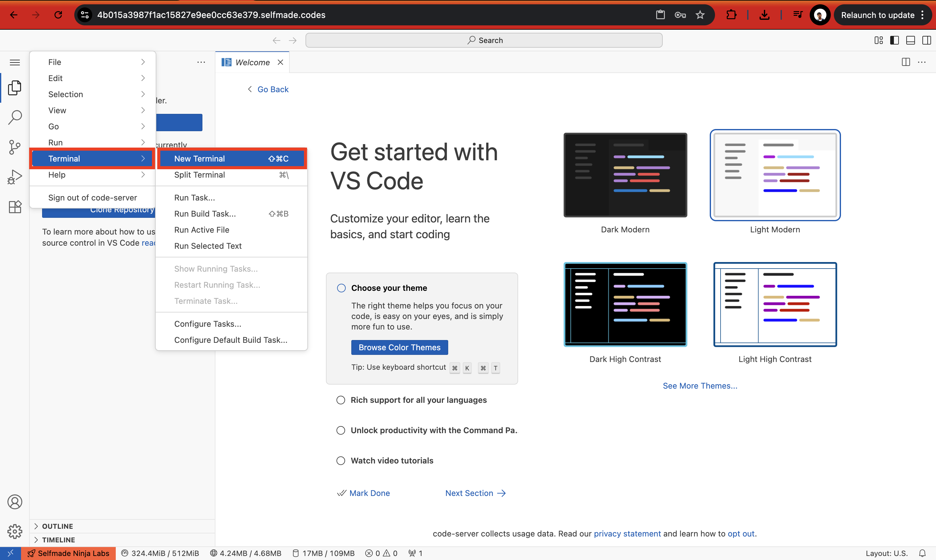
Task: Open the File submenu
Action: (93, 62)
